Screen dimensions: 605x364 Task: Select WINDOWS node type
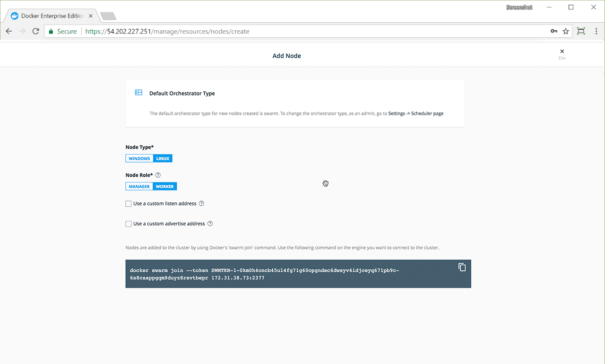click(x=139, y=159)
